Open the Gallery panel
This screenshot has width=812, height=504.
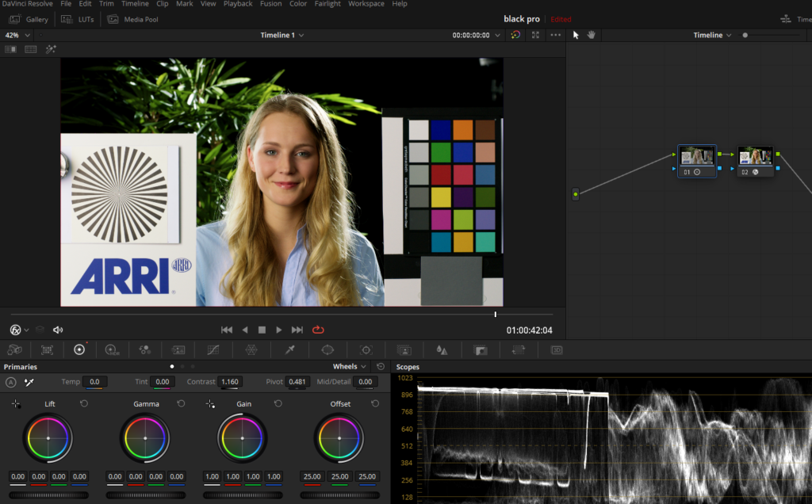(29, 19)
